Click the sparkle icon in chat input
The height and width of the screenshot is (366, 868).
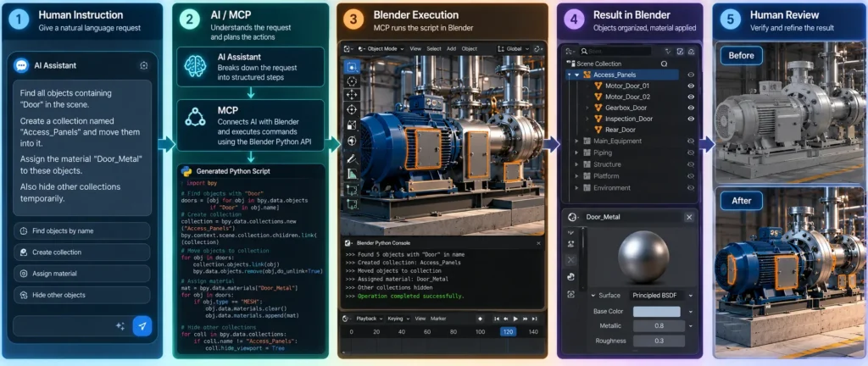point(120,326)
